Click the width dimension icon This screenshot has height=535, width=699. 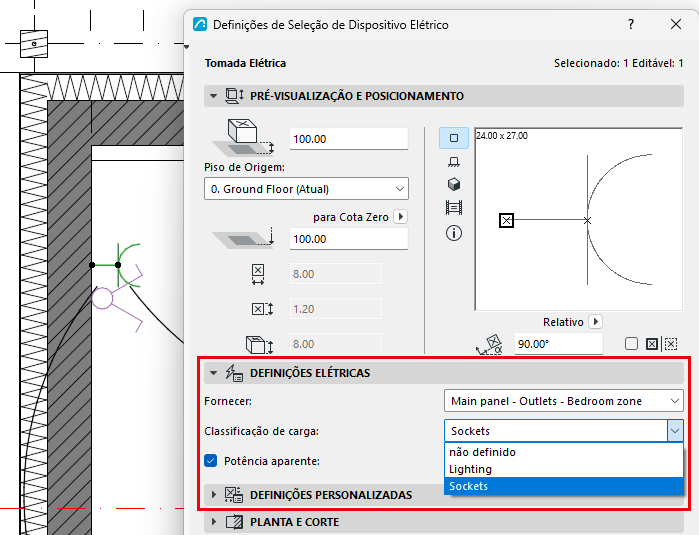(258, 274)
